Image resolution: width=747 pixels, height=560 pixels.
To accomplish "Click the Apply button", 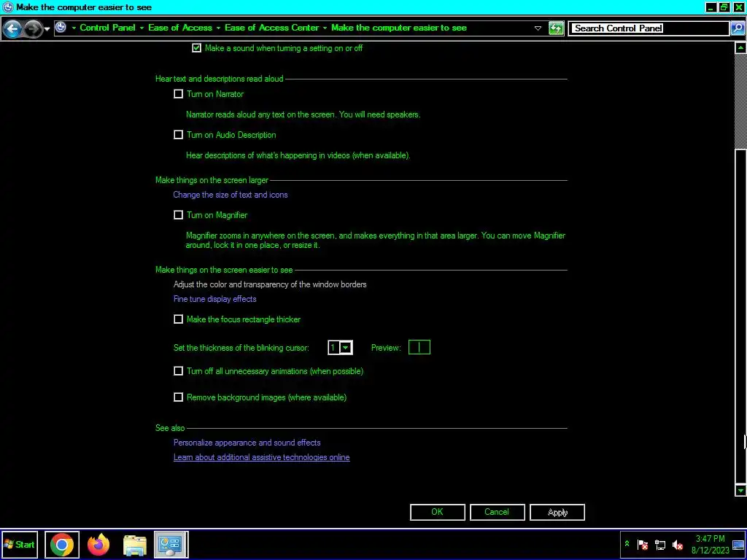I will [557, 512].
